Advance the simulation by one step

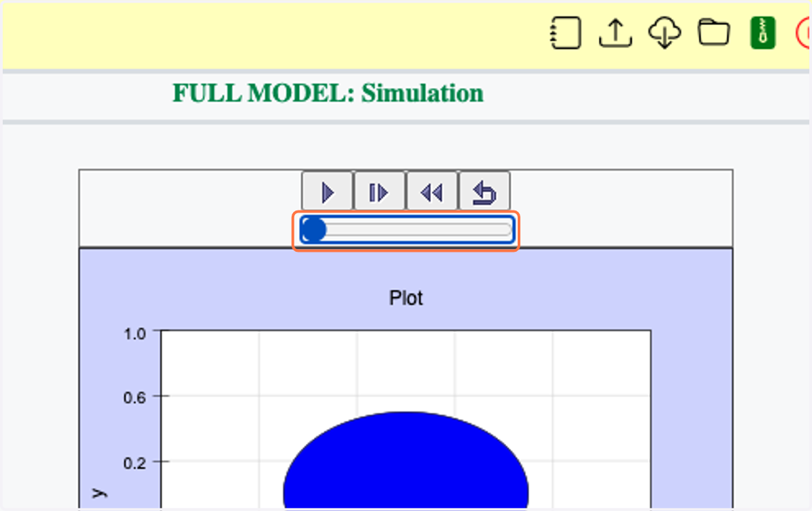point(380,192)
